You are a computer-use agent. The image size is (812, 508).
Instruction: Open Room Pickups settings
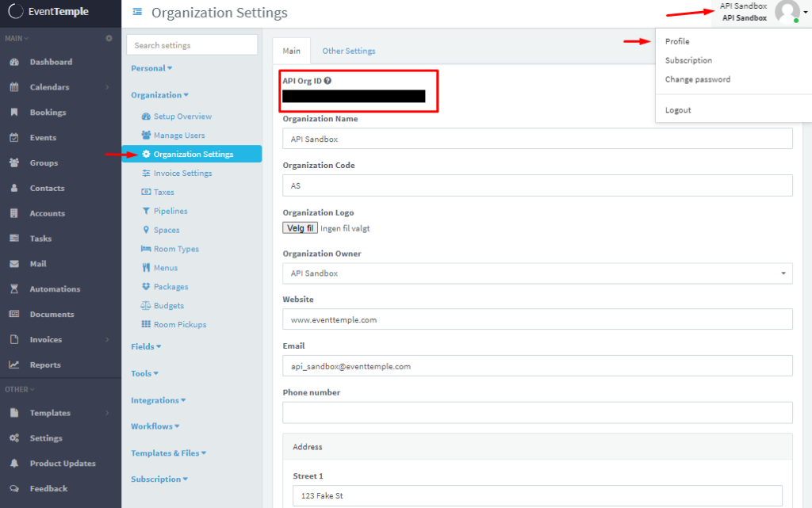(174, 324)
